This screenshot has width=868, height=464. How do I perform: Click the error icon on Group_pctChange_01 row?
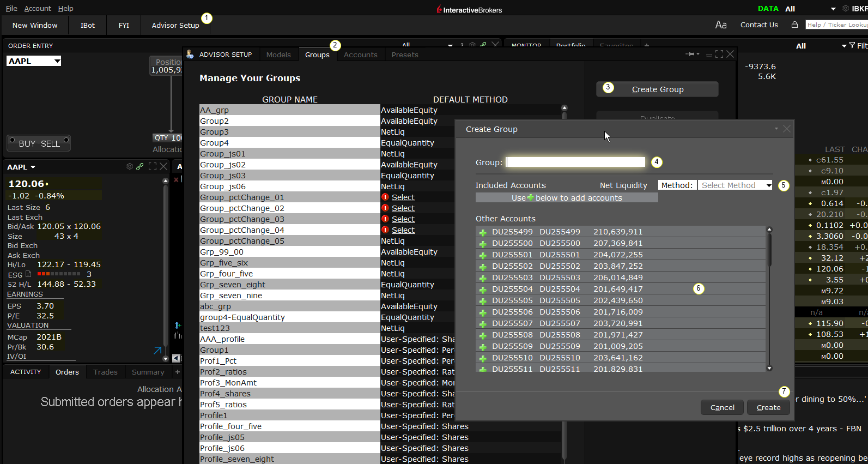click(x=385, y=197)
